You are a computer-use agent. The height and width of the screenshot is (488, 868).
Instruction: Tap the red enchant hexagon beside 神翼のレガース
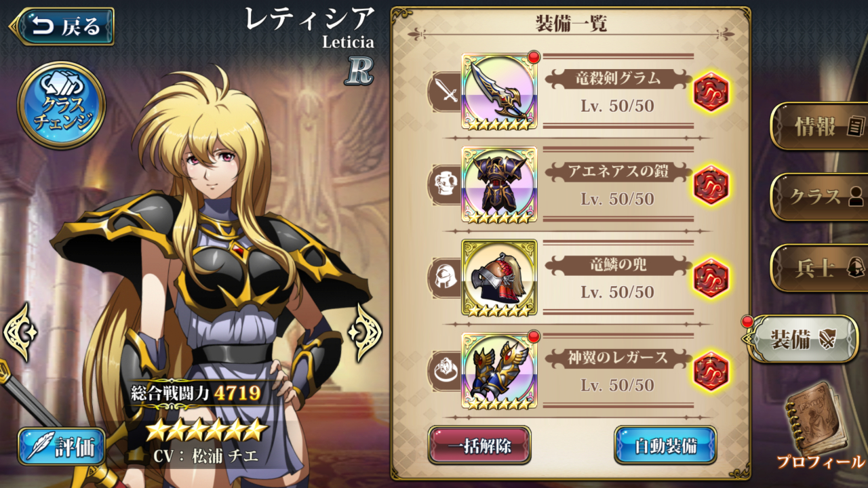(x=711, y=371)
